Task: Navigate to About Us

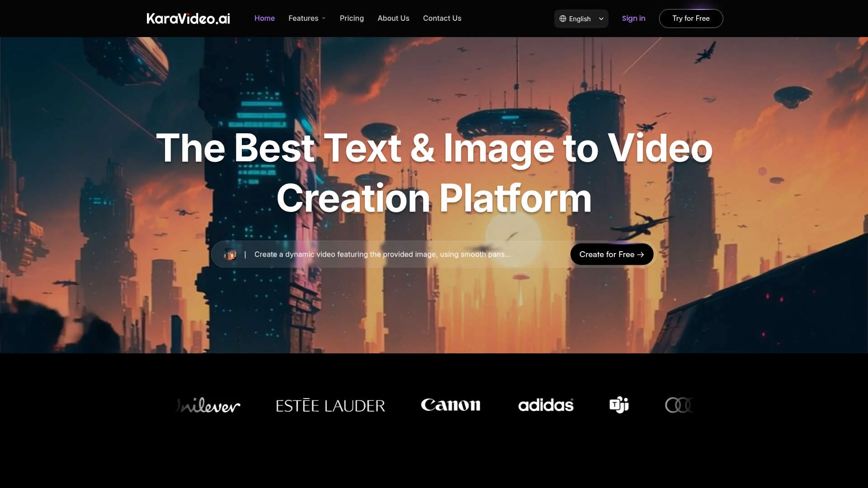Action: tap(393, 18)
